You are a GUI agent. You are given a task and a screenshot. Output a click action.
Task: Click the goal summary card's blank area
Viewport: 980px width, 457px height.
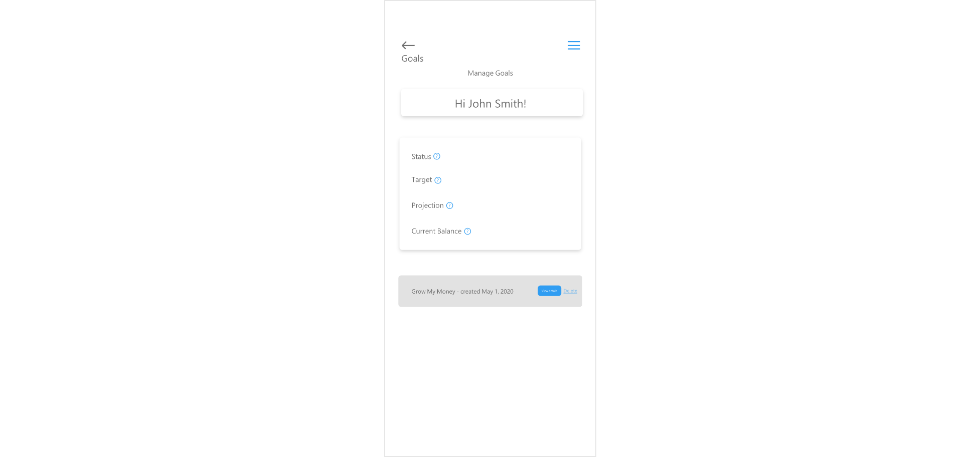(x=522, y=194)
